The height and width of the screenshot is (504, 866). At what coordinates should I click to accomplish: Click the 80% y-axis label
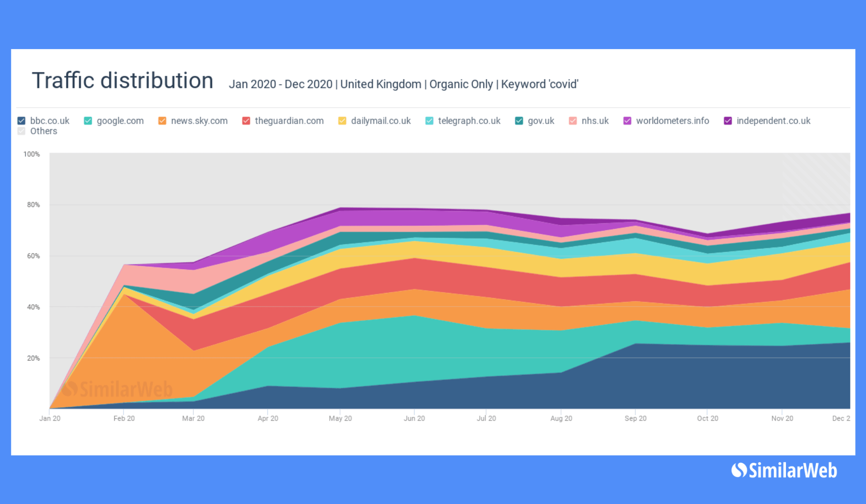[33, 205]
